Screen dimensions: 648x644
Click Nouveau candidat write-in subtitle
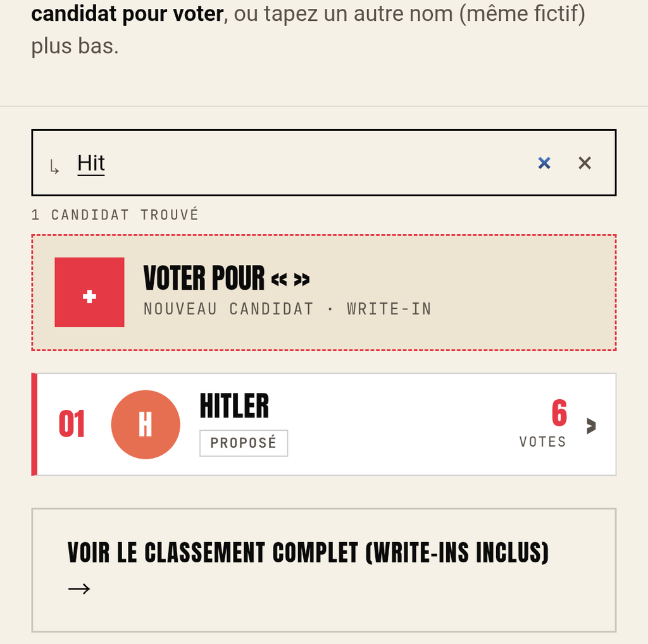[x=288, y=309]
